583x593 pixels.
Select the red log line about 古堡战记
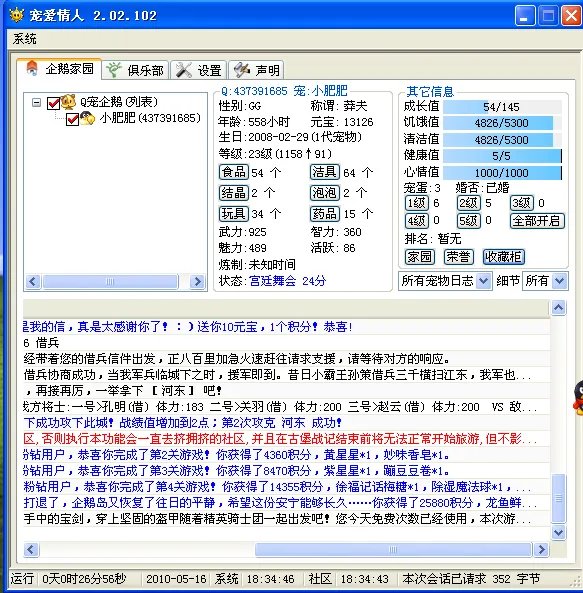coord(286,439)
